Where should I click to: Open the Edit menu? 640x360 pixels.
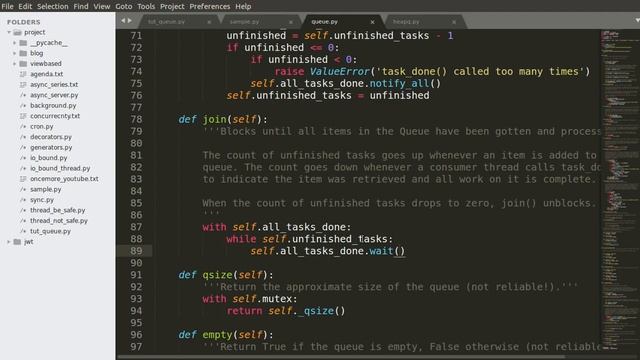[x=25, y=6]
